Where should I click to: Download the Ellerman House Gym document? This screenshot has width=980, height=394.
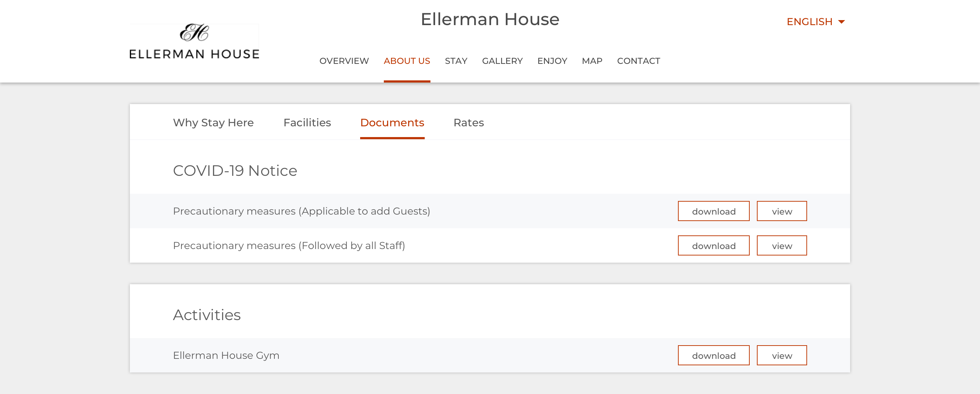[713, 356]
